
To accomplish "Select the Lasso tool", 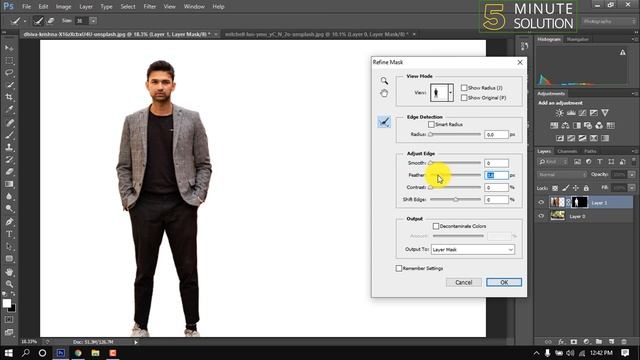I will point(9,73).
